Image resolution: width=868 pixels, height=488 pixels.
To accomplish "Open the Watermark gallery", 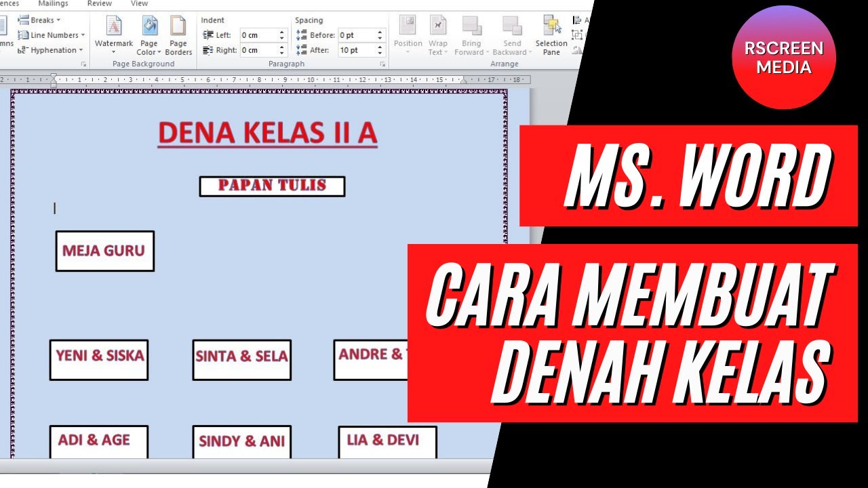I will [x=114, y=36].
